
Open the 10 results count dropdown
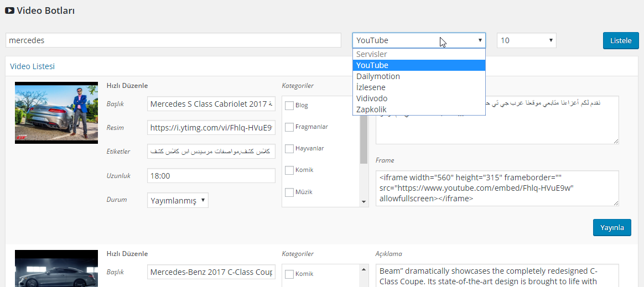[527, 40]
